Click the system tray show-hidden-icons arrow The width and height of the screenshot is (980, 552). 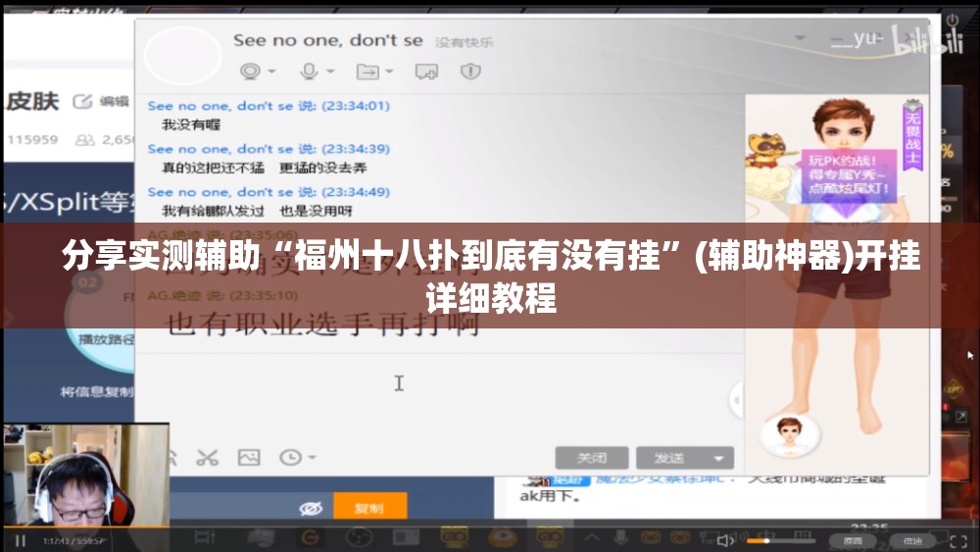coord(592,537)
